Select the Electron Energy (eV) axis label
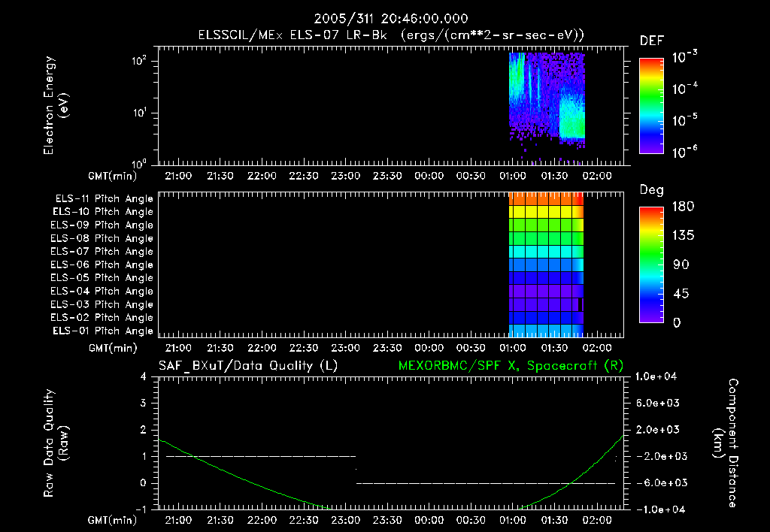Viewport: 770px width, 532px height. coord(56,105)
